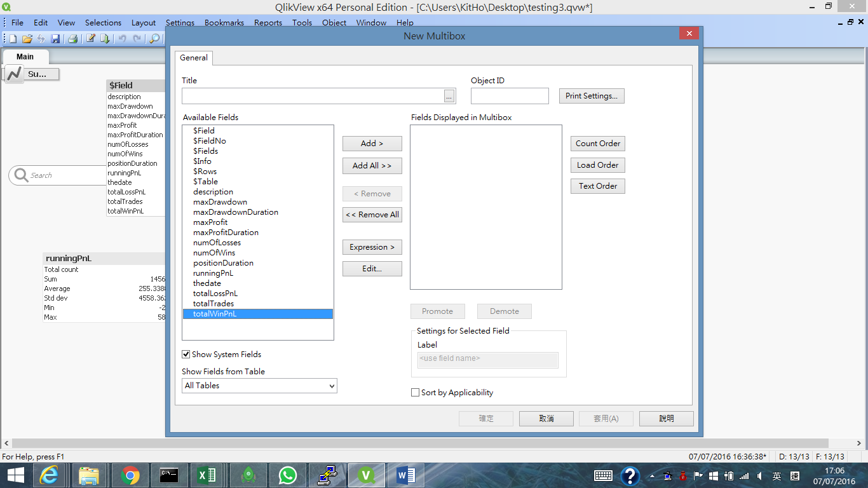The height and width of the screenshot is (488, 868).
Task: Open Excel from the taskbar
Action: click(206, 475)
